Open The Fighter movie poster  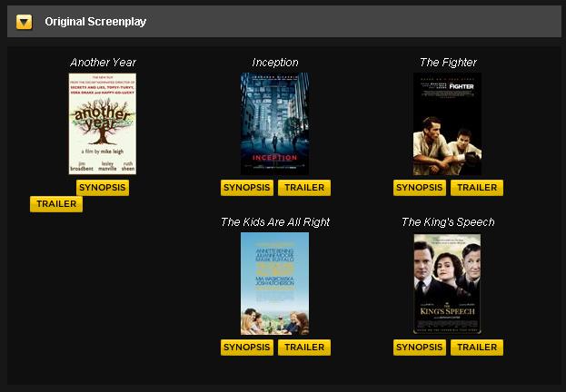(x=447, y=123)
